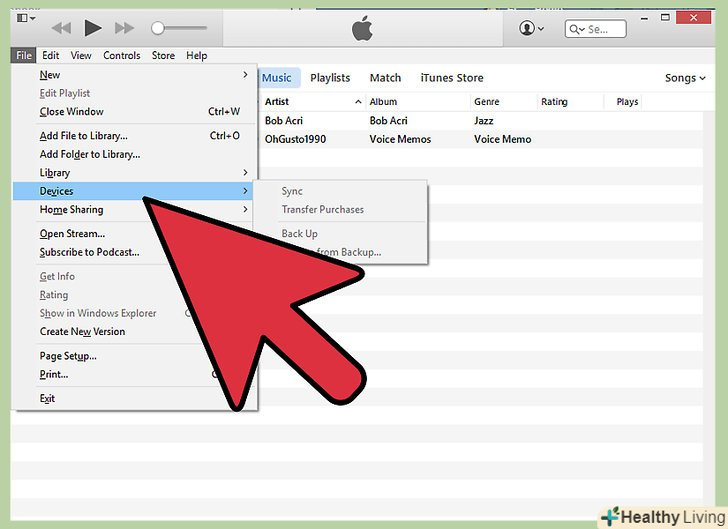Image resolution: width=728 pixels, height=529 pixels.
Task: Open the Help menu
Action: point(196,55)
